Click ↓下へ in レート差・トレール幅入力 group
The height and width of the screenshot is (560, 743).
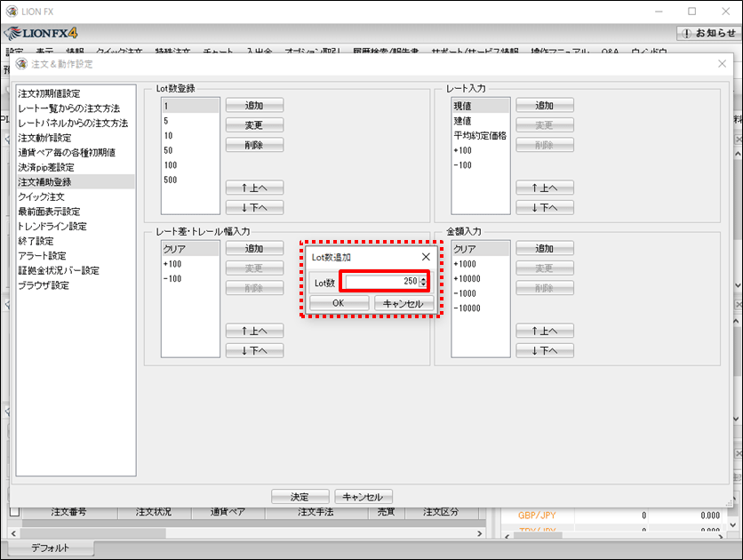(x=254, y=350)
